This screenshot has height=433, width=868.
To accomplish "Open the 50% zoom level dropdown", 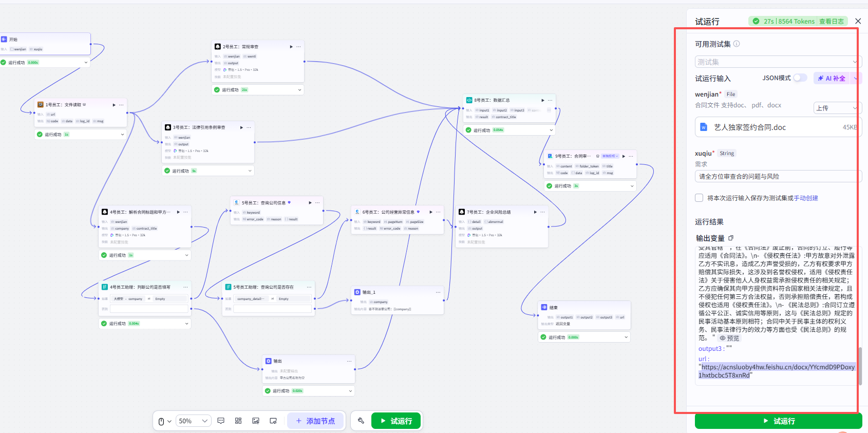I will pyautogui.click(x=193, y=421).
